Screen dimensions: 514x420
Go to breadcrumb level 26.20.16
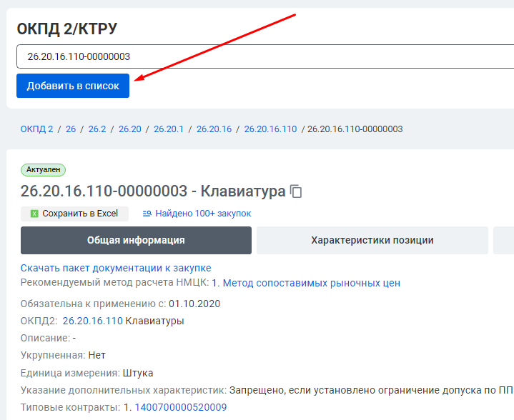coord(214,129)
